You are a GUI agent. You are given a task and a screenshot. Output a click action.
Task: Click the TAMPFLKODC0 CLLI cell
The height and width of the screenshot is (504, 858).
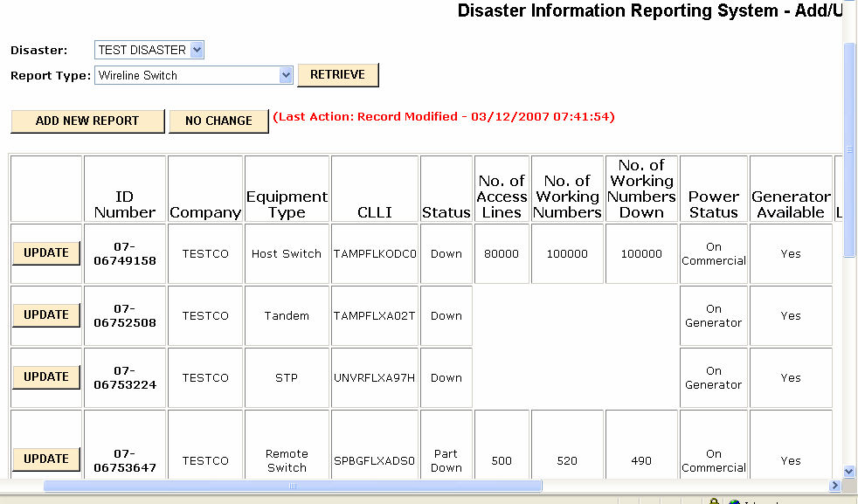[375, 253]
